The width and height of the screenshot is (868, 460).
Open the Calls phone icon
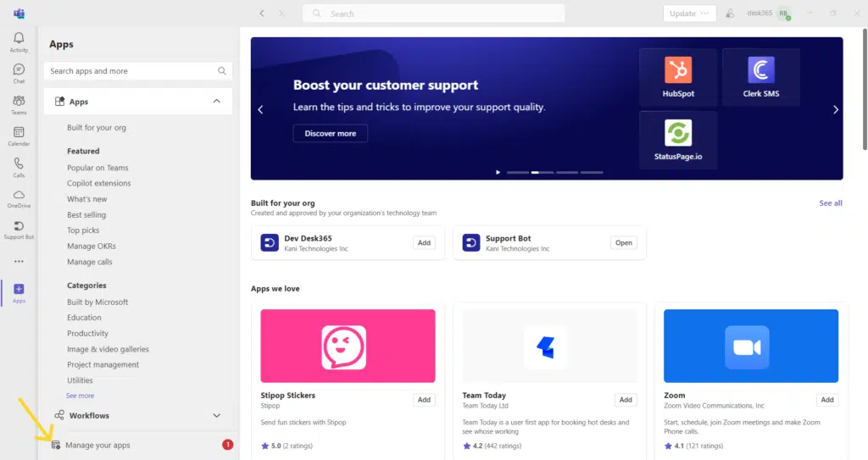[19, 166]
